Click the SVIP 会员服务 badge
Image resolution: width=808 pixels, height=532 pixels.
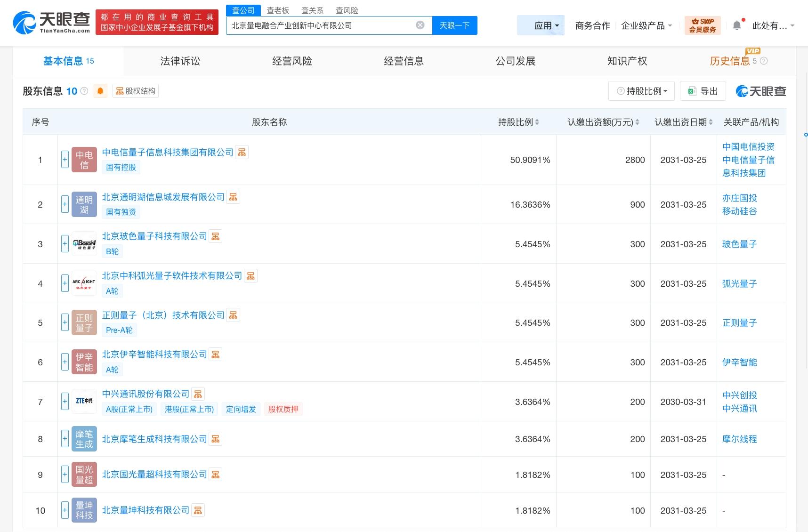click(x=702, y=25)
